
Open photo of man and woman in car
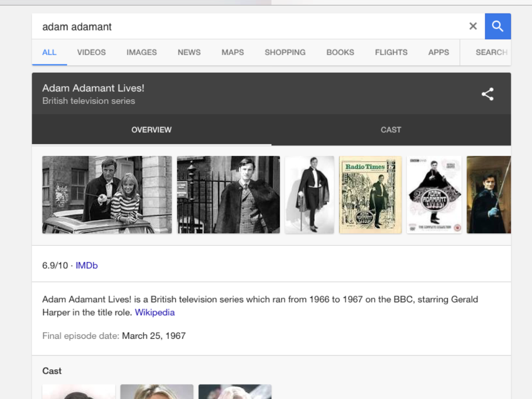[107, 194]
